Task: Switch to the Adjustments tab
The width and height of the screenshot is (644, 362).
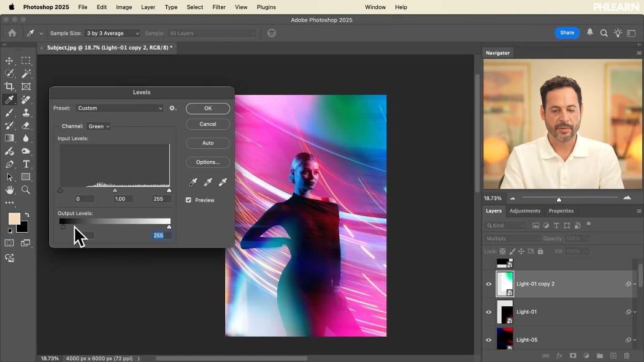Action: point(525,211)
